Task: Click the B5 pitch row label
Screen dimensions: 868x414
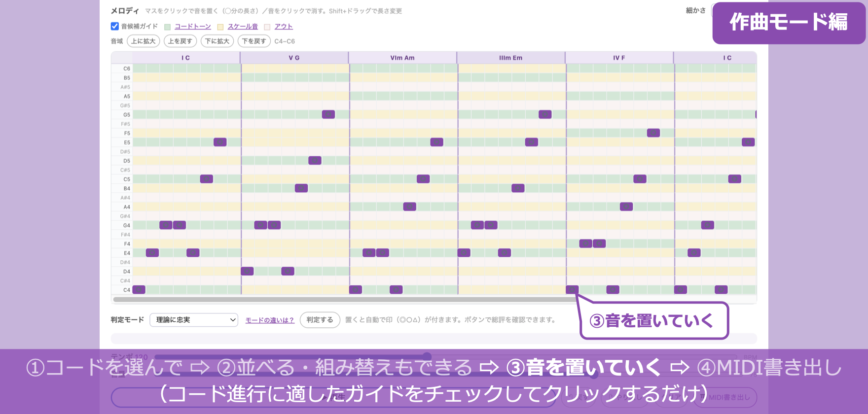Action: click(x=127, y=78)
